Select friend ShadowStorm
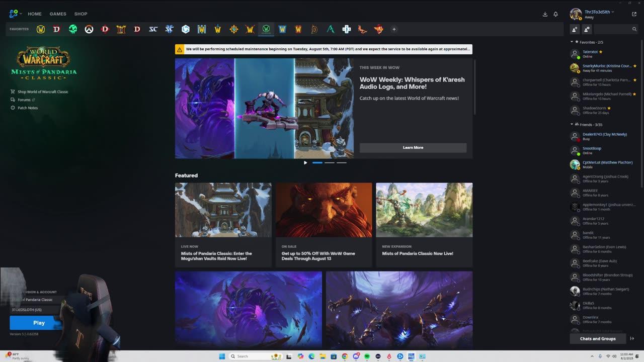The image size is (644, 362). pyautogui.click(x=604, y=110)
